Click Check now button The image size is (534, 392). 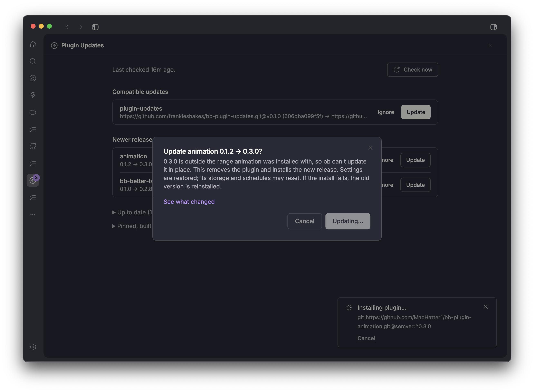412,70
